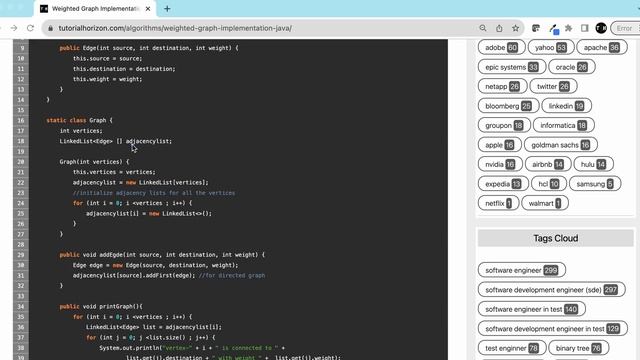Click '//initialize adjacency lists' comment line
The height and width of the screenshot is (360, 640).
[154, 193]
